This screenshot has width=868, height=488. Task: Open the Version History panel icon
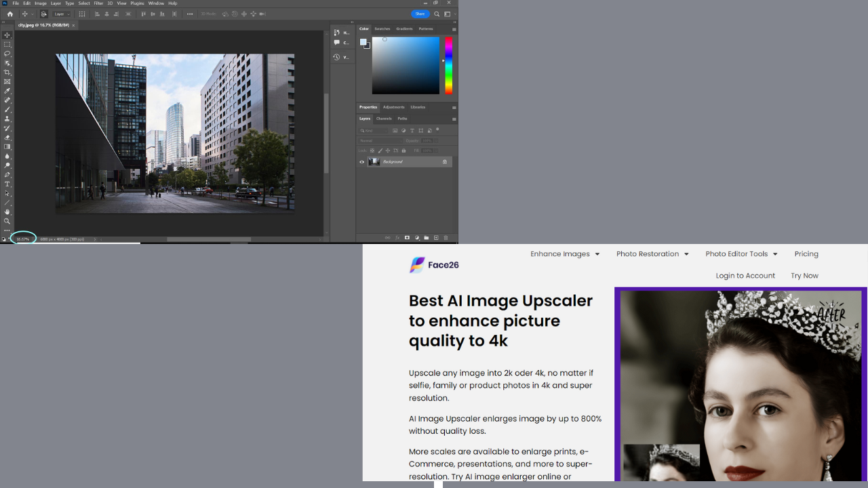tap(336, 57)
